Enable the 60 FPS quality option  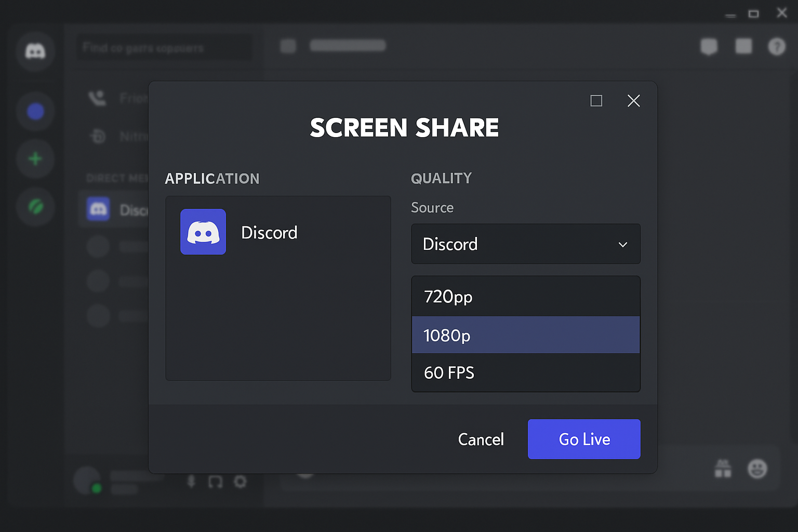(525, 373)
